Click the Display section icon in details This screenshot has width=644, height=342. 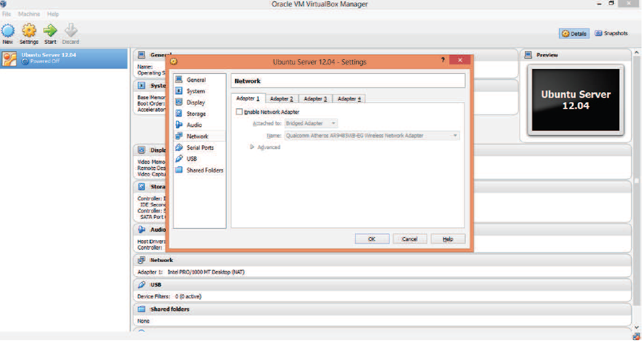[142, 150]
